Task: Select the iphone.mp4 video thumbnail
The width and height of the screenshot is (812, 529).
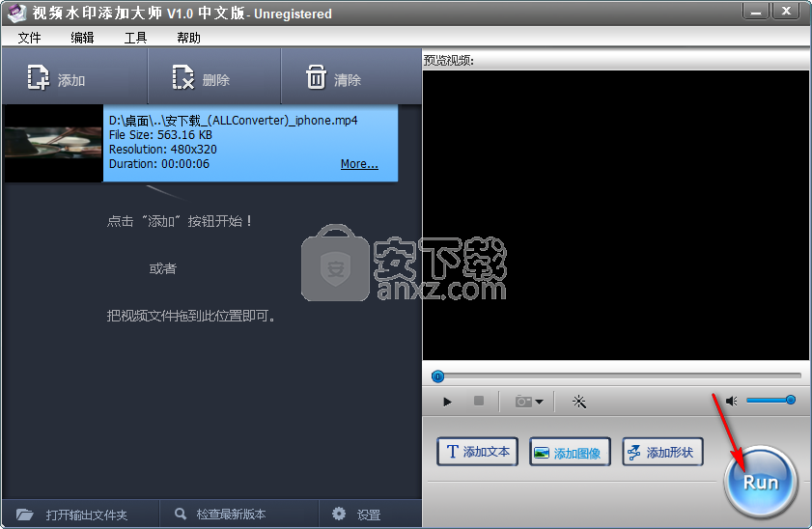Action: click(54, 144)
